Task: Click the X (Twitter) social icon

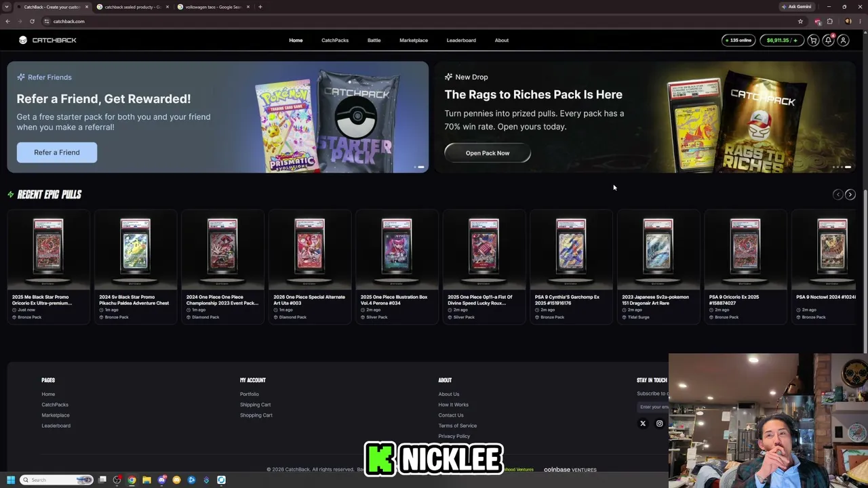Action: click(643, 424)
